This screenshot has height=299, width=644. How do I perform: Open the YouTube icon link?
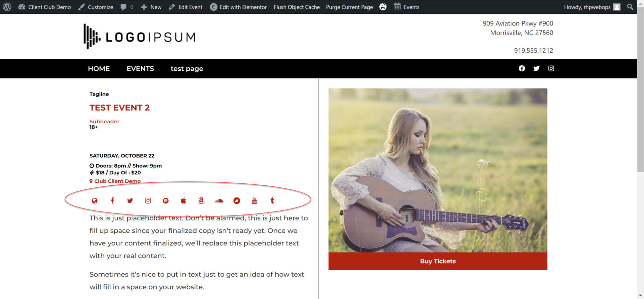pos(255,200)
